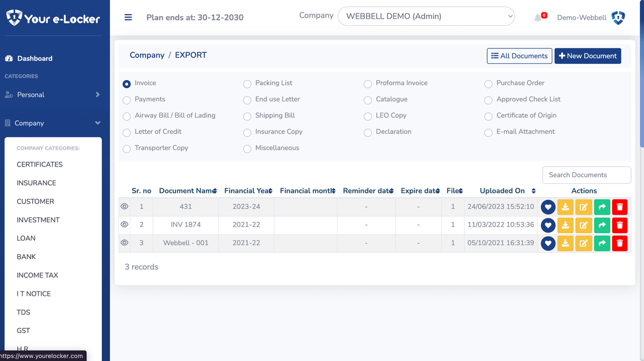Share document 431 using arrow icon

602,207
